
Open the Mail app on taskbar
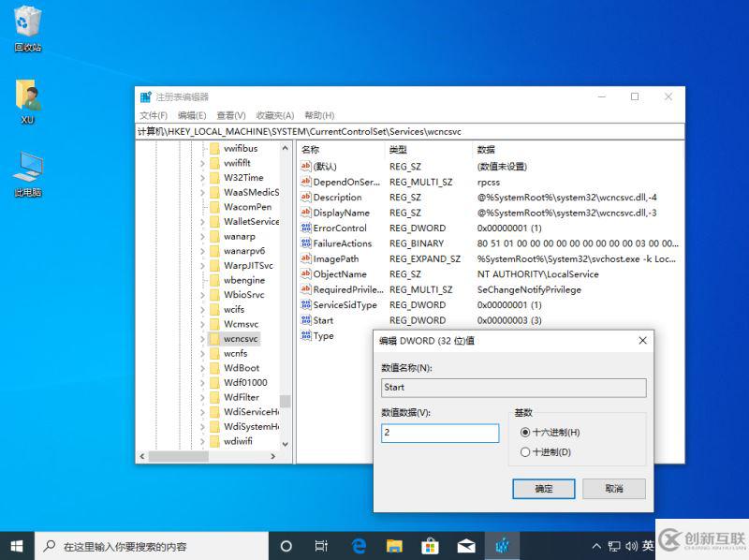465,545
